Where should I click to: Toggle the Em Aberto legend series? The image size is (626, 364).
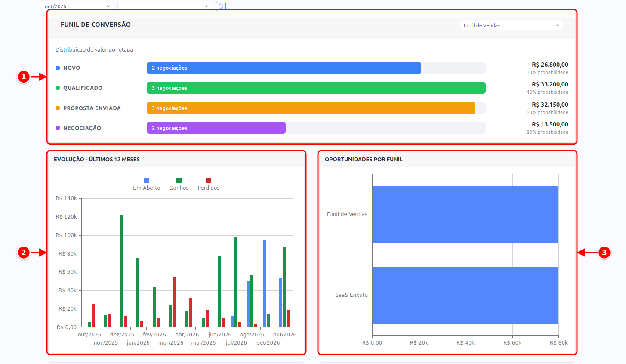tap(147, 184)
